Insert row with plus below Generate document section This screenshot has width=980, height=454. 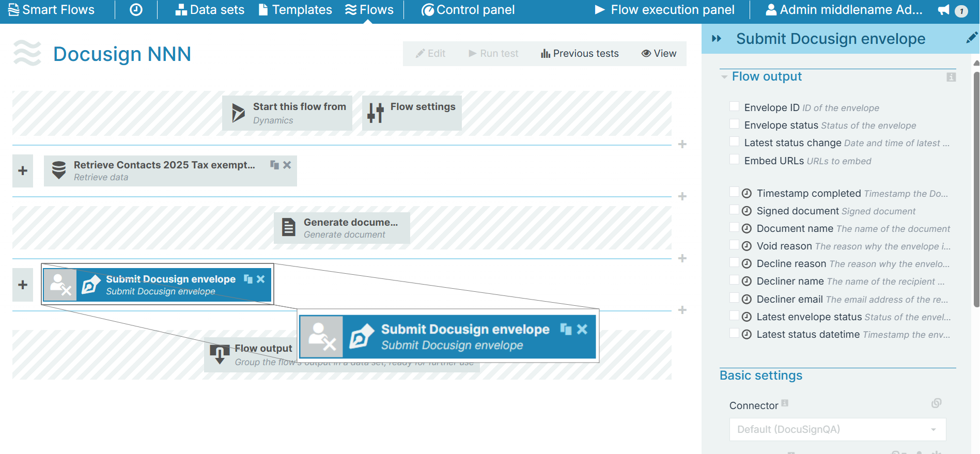tap(682, 258)
